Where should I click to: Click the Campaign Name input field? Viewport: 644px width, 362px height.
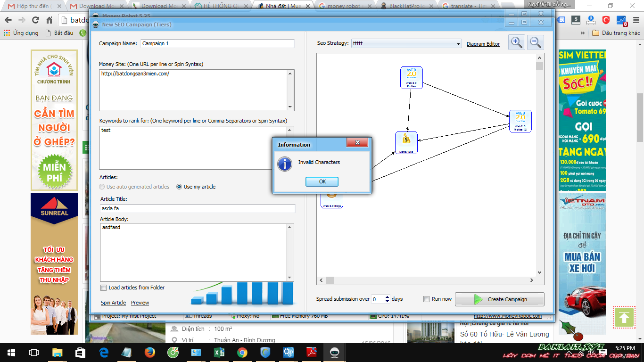(x=217, y=43)
